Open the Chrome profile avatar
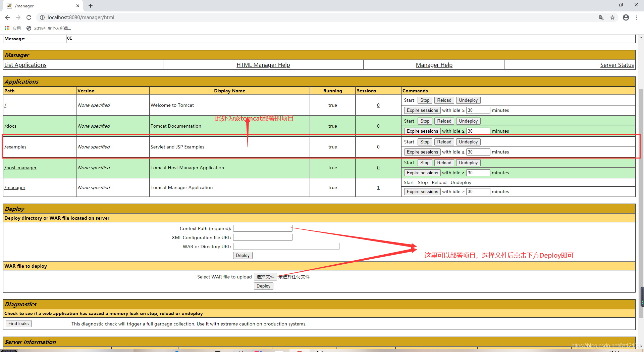 pos(626,17)
